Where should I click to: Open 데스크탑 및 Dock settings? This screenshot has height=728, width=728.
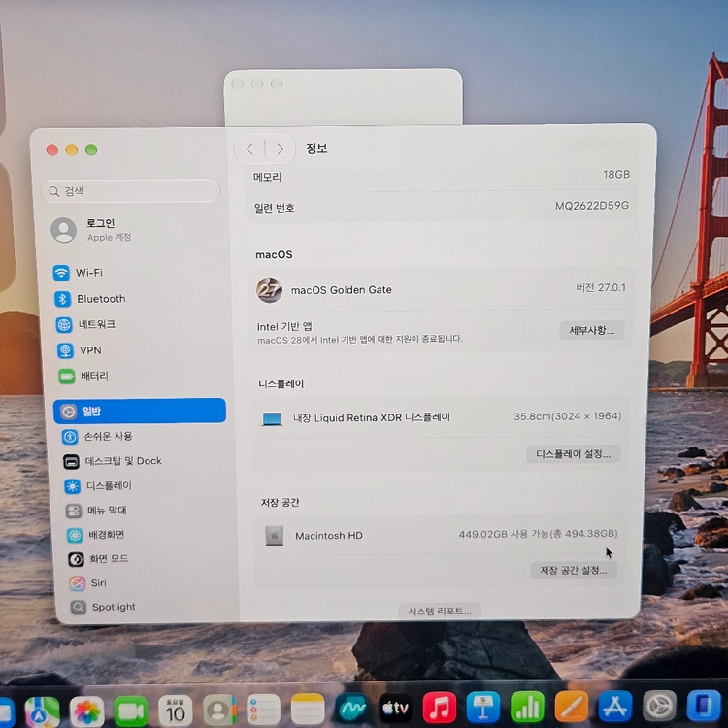point(113,461)
